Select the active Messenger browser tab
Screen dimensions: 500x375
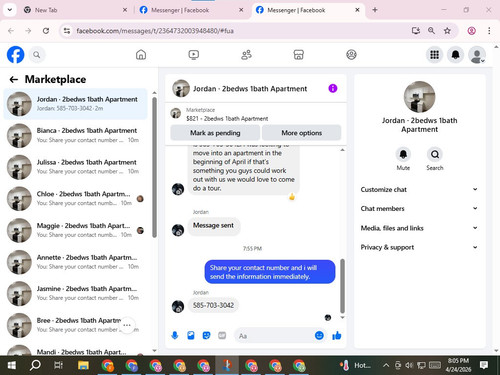click(307, 10)
